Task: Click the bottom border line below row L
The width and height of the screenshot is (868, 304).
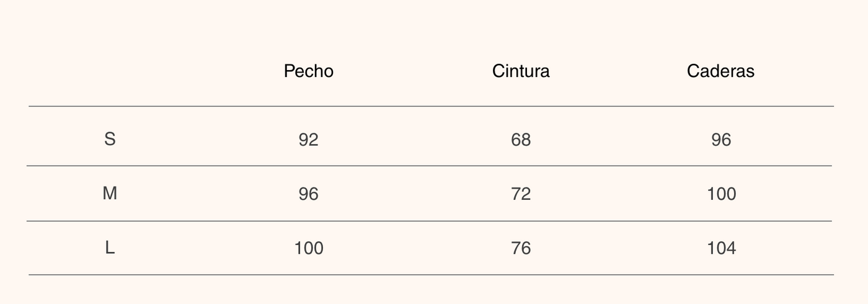Action: (431, 274)
